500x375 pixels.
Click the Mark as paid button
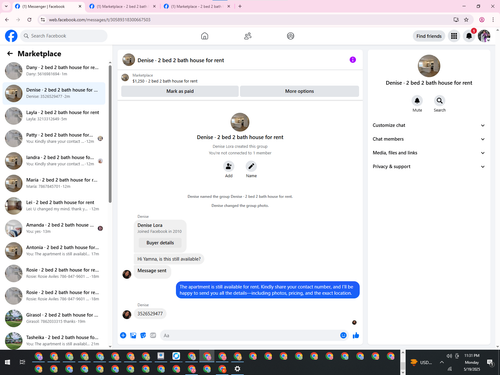coord(180,91)
